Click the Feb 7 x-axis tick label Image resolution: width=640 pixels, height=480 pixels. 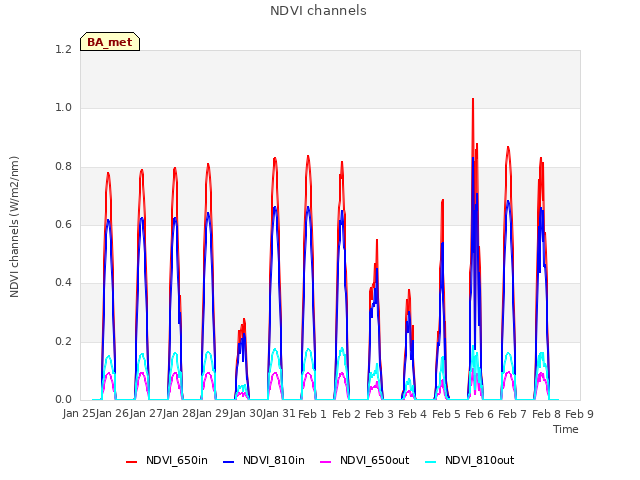point(513,414)
